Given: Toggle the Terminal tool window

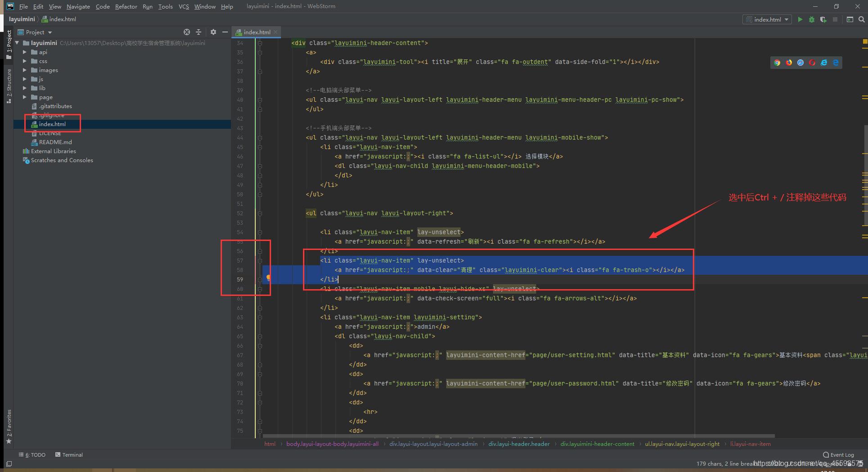Looking at the screenshot, I should point(69,455).
